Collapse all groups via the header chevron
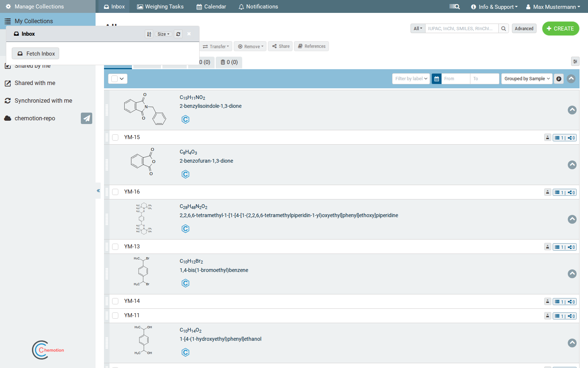The image size is (588, 368). (x=571, y=79)
